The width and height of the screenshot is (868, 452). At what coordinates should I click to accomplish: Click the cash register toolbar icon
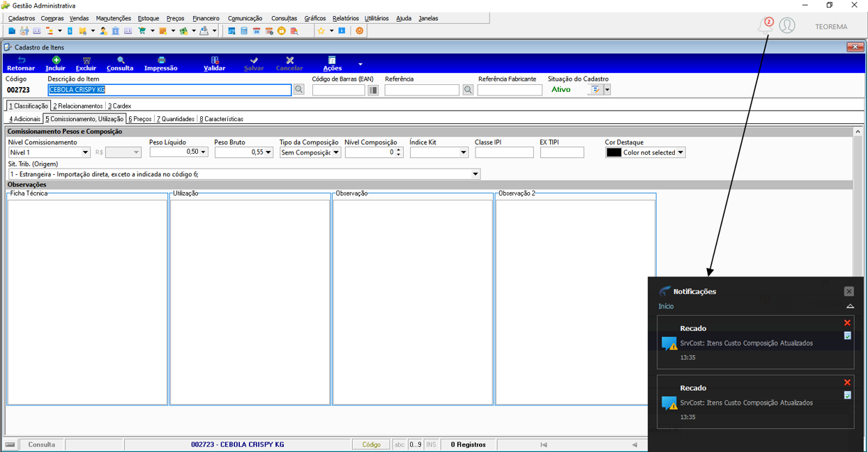pos(204,31)
